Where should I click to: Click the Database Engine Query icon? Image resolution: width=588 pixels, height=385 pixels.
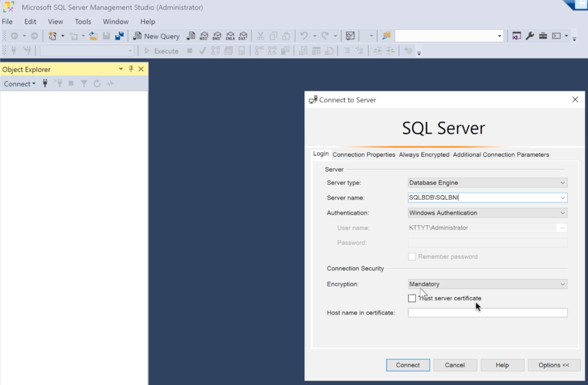(x=191, y=36)
